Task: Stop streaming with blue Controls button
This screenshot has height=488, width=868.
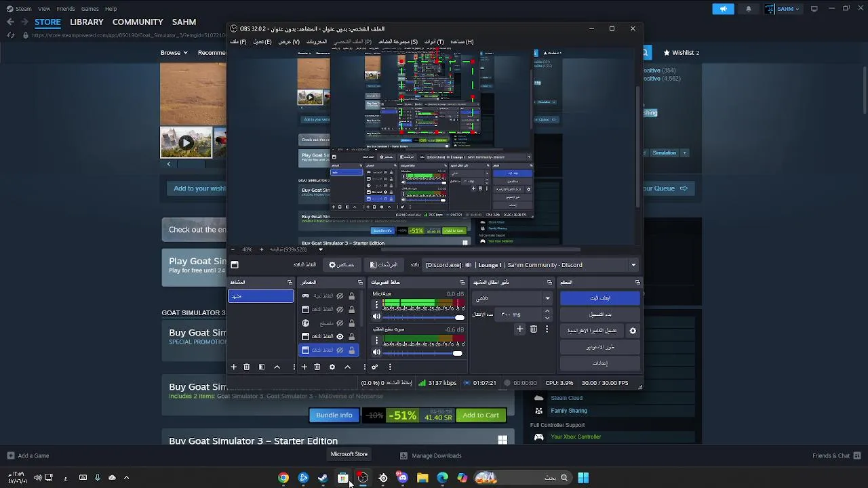Action: [600, 298]
